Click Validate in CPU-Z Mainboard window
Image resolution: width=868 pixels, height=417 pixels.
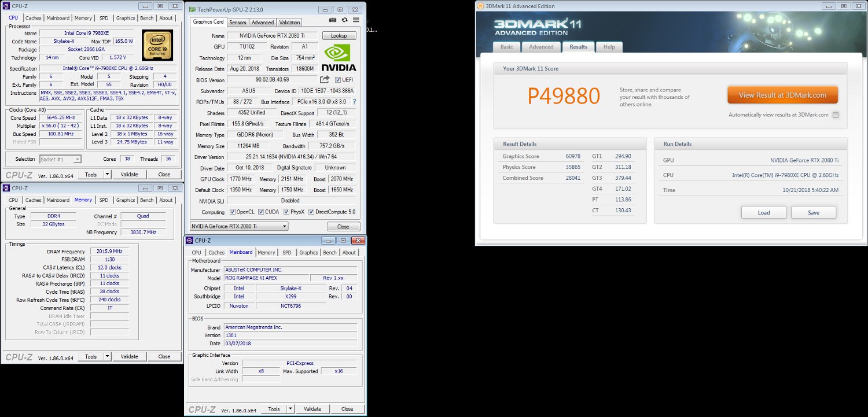312,409
